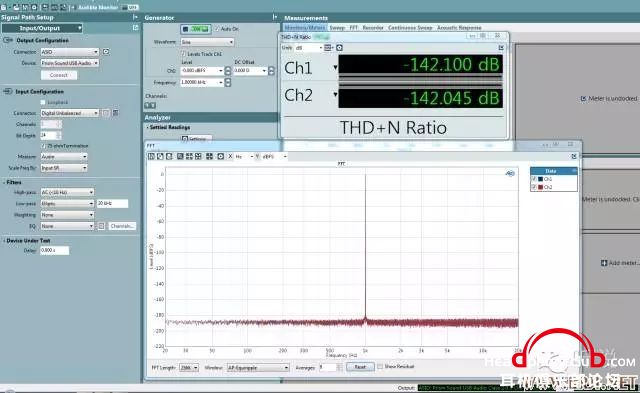Enable the Show Residual checkbox
640x393 pixels.
coord(380,366)
